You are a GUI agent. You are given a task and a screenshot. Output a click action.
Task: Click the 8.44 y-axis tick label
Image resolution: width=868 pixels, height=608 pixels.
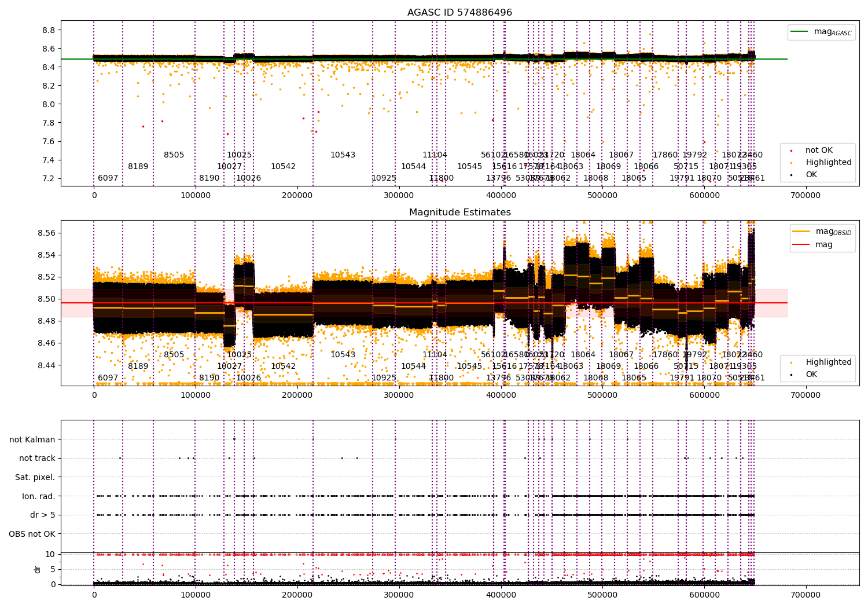pos(47,365)
